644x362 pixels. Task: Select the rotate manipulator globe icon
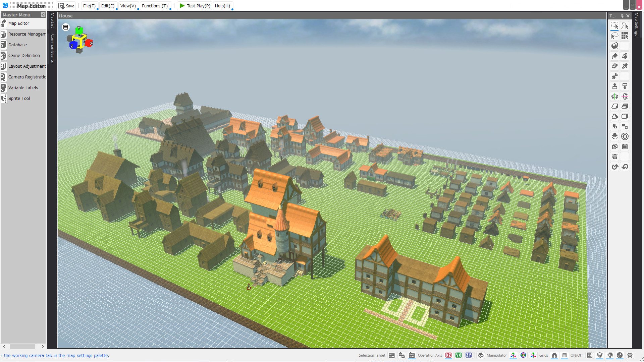point(523,355)
